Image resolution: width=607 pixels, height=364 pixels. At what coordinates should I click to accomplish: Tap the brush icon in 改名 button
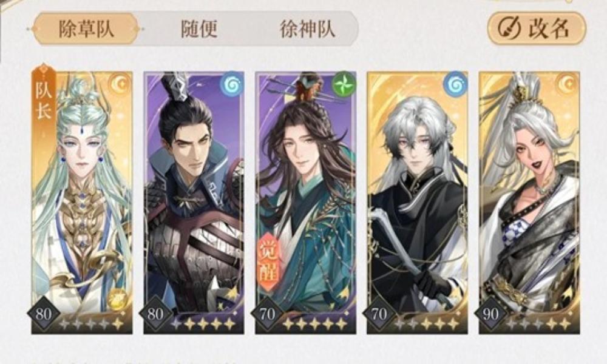pyautogui.click(x=509, y=29)
